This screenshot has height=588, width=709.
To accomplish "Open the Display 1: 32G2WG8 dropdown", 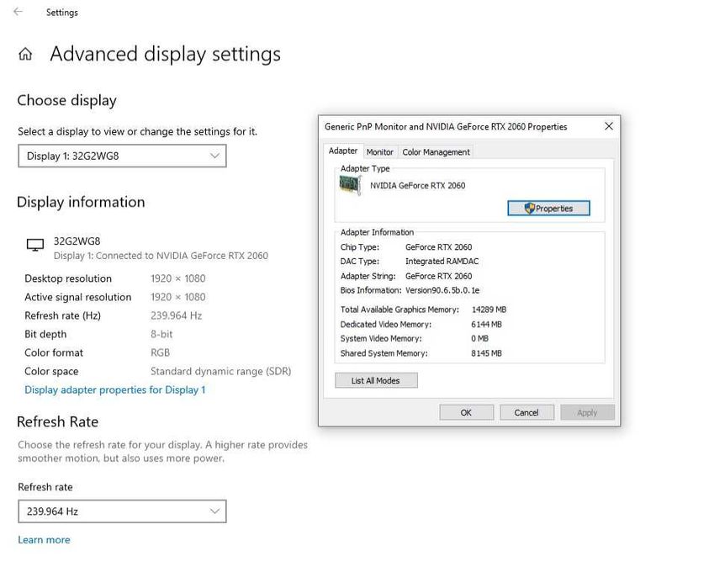I will point(122,156).
